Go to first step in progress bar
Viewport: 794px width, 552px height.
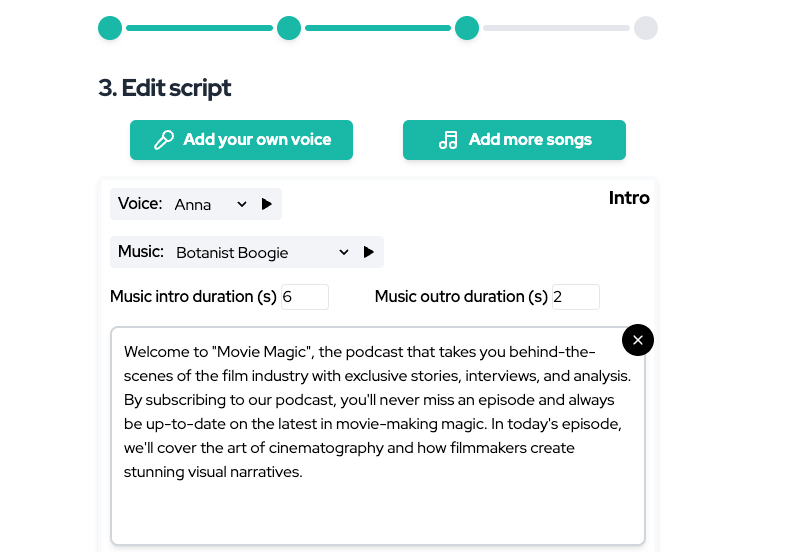110,28
